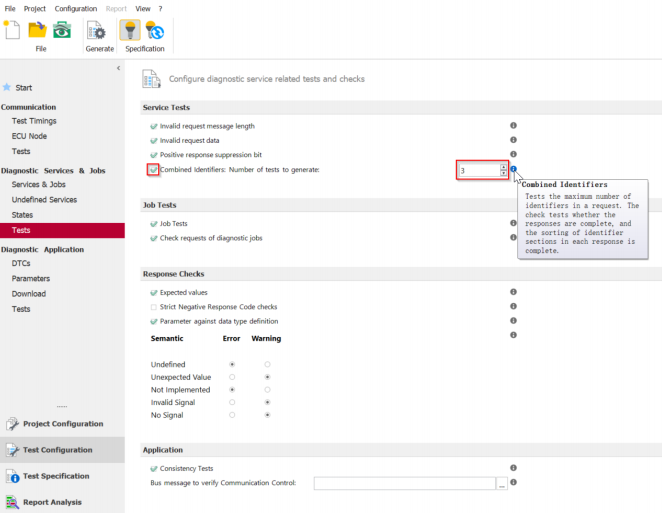The image size is (662, 513).
Task: Open the ? help menu
Action: point(160,8)
